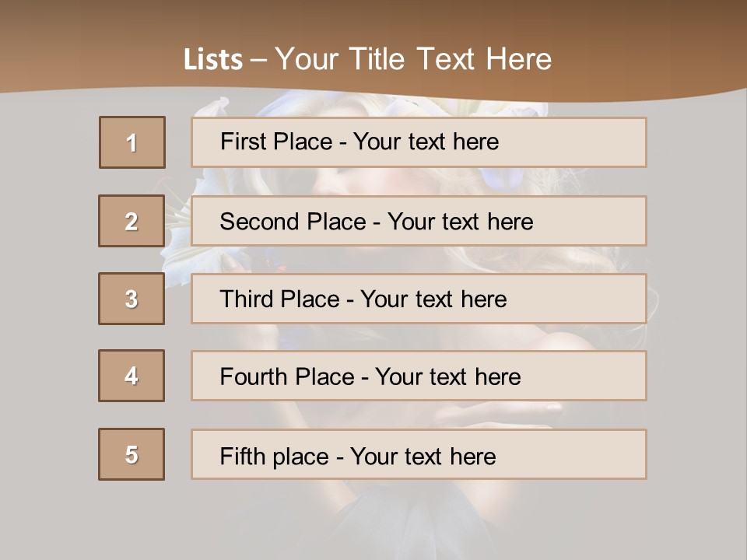Click the First Place text box
The height and width of the screenshot is (560, 747).
click(x=419, y=142)
